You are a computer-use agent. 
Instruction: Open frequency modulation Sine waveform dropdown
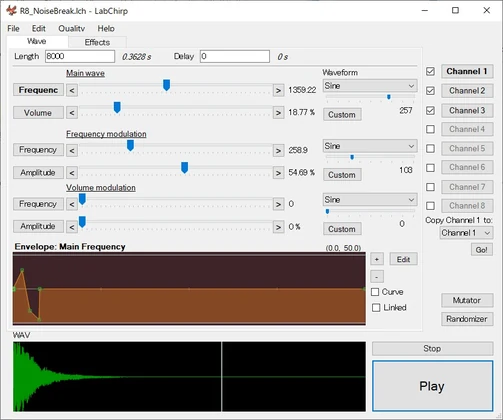click(370, 146)
